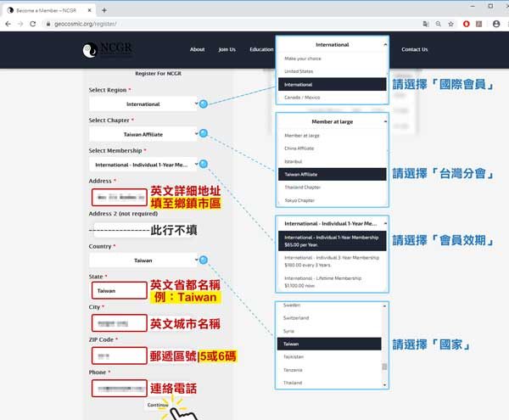The image size is (509, 420).
Task: Click the City input field
Action: (120, 323)
